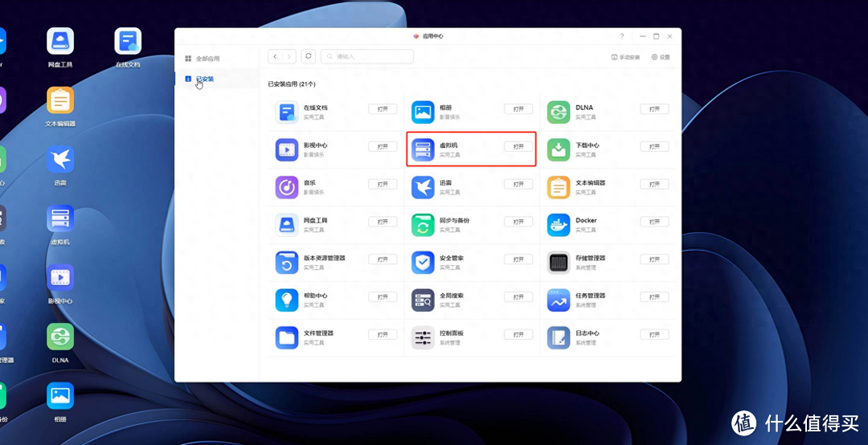868x445 pixels.
Task: Click the 虚拟机 app icon in App Center
Action: (x=423, y=149)
